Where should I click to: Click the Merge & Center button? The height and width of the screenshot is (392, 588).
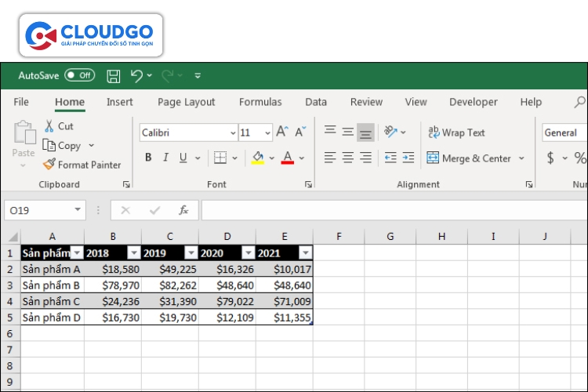(x=469, y=158)
